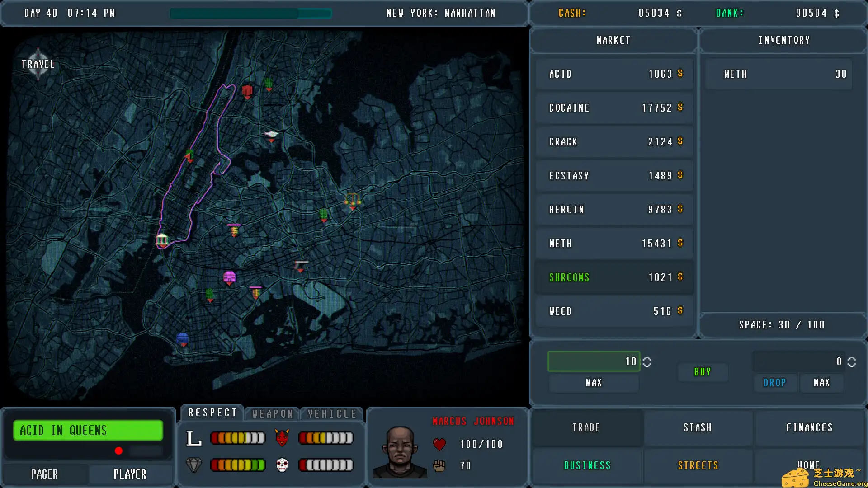Click the drop quantity stepper arrows
Viewport: 868px width, 488px height.
[851, 361]
